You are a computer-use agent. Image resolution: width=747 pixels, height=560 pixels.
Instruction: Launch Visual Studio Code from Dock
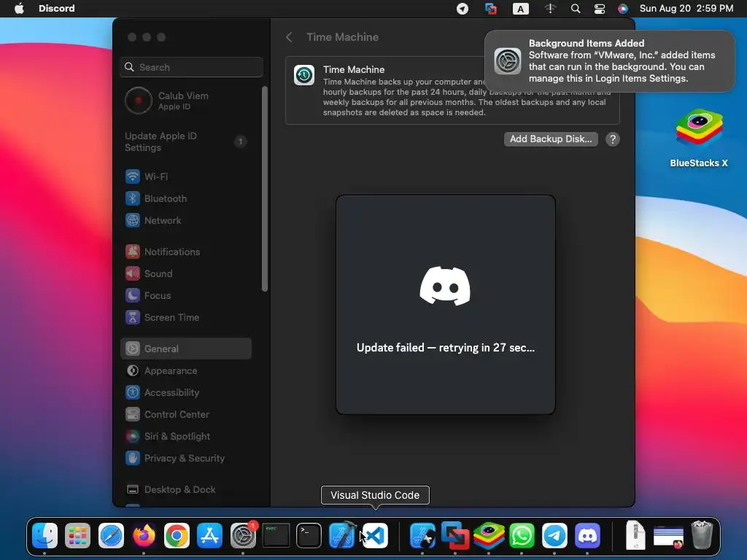tap(376, 536)
